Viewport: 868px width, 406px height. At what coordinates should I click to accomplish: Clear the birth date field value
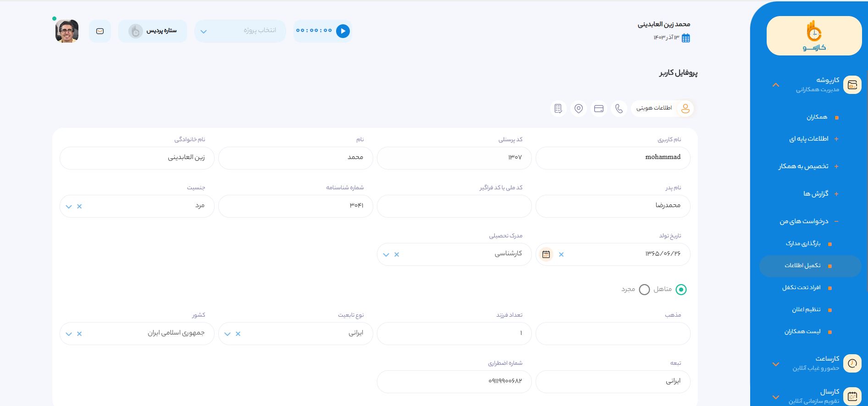tap(561, 254)
